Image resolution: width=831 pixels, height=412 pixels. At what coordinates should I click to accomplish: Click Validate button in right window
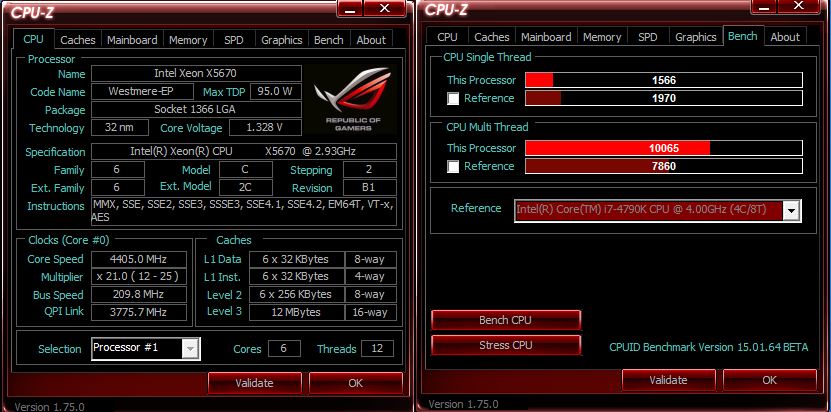(x=668, y=380)
